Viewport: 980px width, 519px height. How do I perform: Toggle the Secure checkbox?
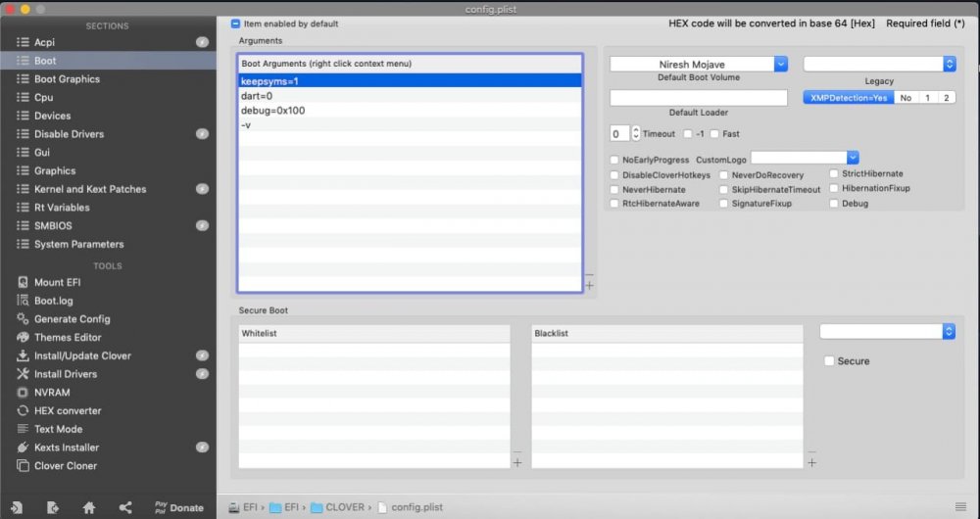pos(829,361)
